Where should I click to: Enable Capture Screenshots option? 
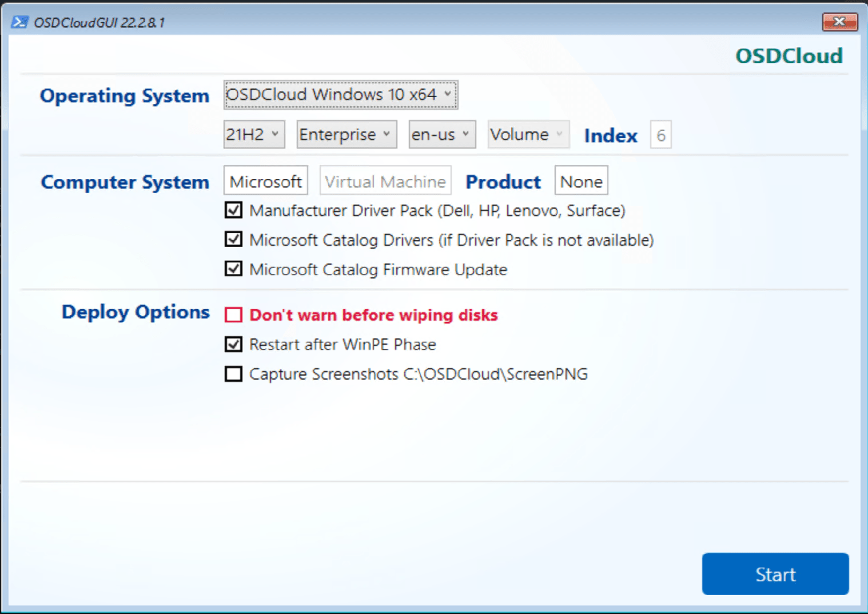pos(233,373)
